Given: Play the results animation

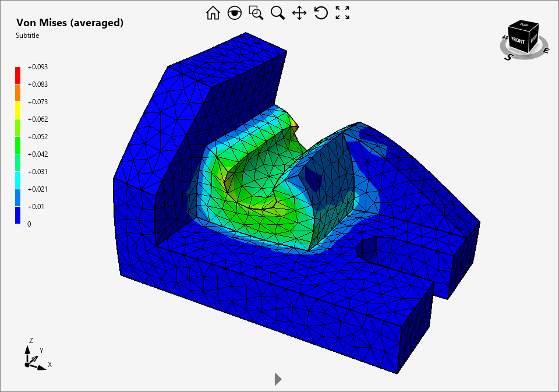Looking at the screenshot, I should point(277,379).
